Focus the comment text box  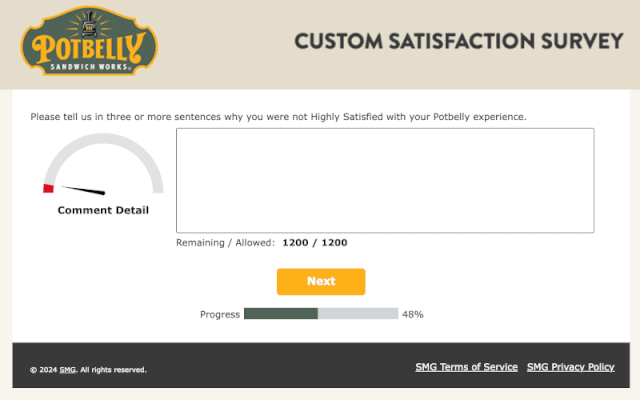point(385,180)
